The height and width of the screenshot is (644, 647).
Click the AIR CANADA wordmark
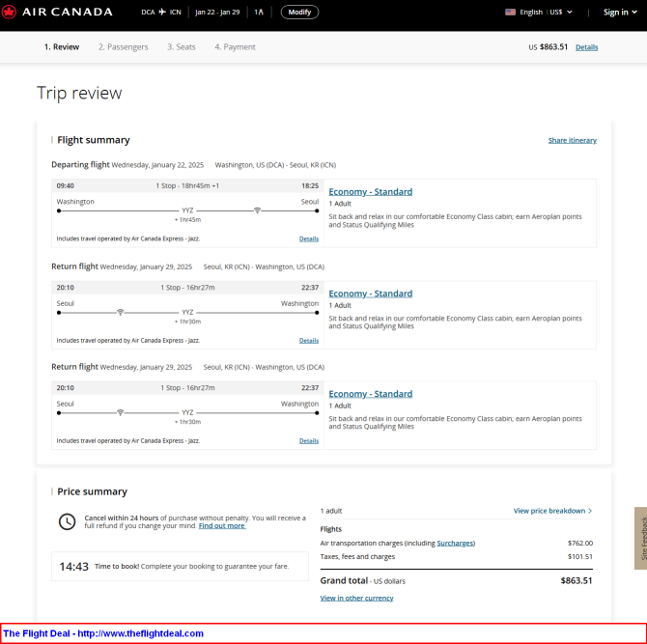[68, 12]
